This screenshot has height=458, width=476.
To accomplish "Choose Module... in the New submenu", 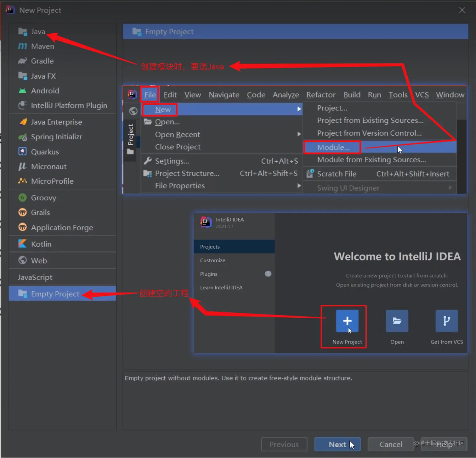I will click(x=380, y=147).
